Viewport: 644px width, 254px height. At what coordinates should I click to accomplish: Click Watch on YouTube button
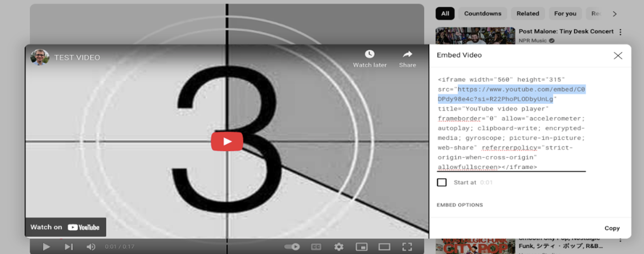coord(66,227)
